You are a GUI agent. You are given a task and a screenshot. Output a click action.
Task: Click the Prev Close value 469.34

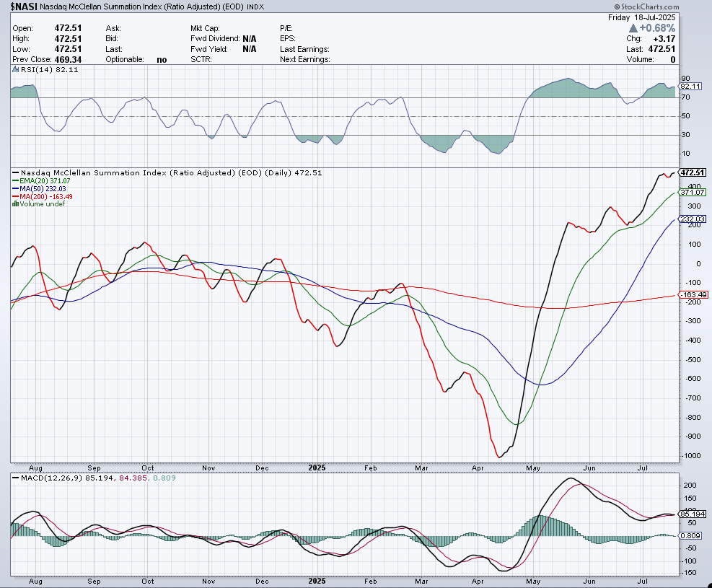click(68, 59)
